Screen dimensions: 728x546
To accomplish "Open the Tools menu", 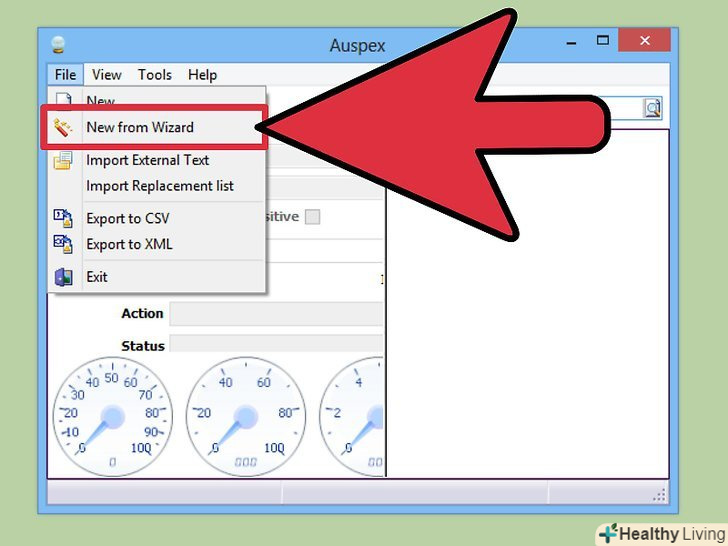I will click(155, 75).
